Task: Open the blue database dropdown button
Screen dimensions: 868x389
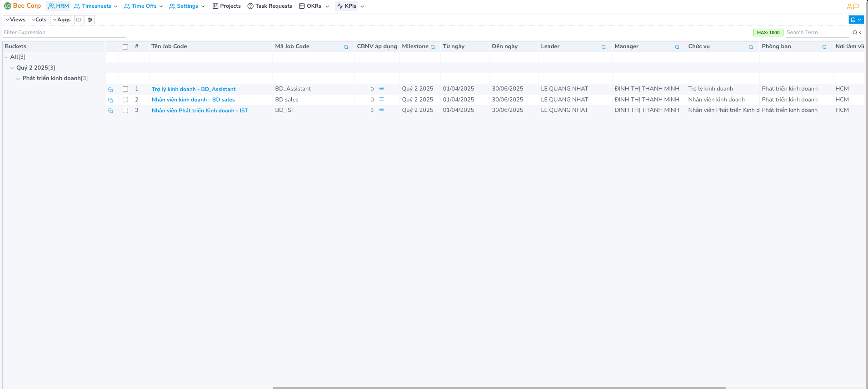Action: 856,20
